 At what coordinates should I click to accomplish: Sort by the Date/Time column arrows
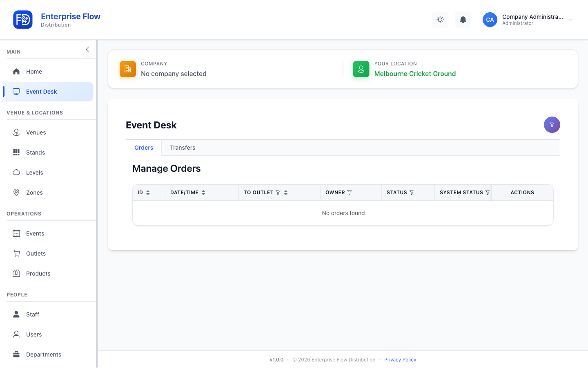tap(203, 193)
